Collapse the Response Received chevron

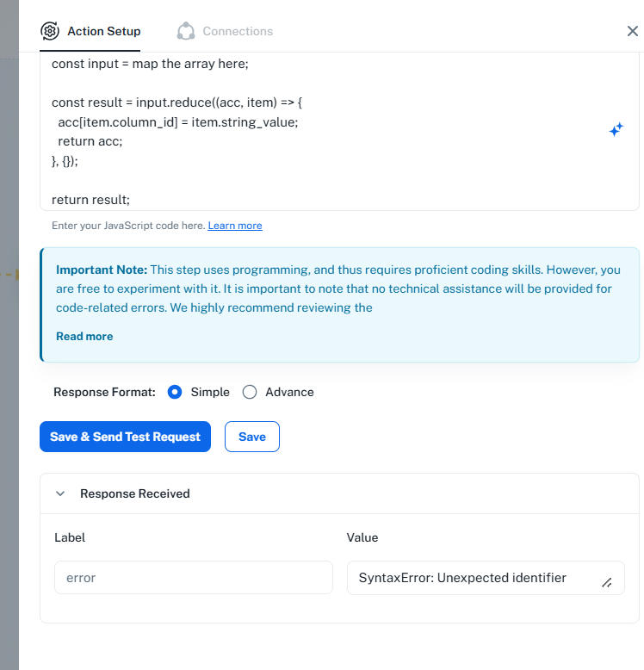coord(60,493)
